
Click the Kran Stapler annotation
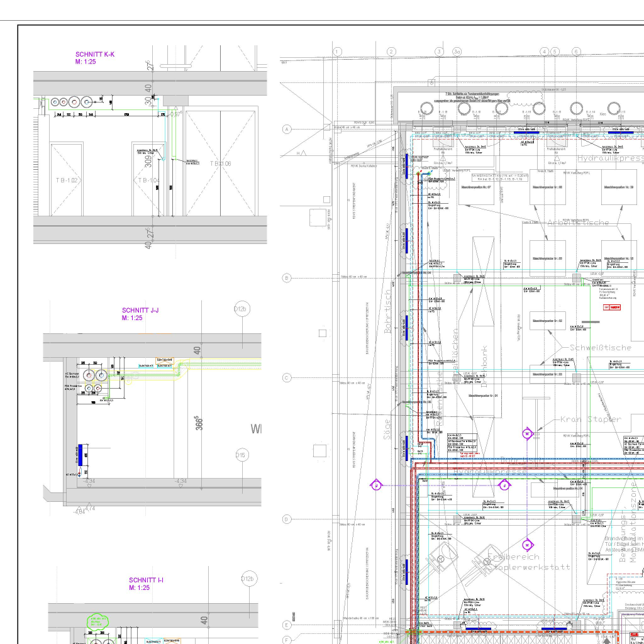591,419
